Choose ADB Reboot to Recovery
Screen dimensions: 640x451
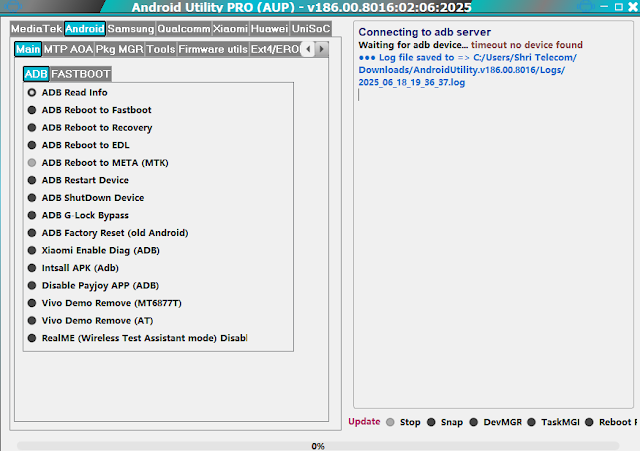click(90, 128)
